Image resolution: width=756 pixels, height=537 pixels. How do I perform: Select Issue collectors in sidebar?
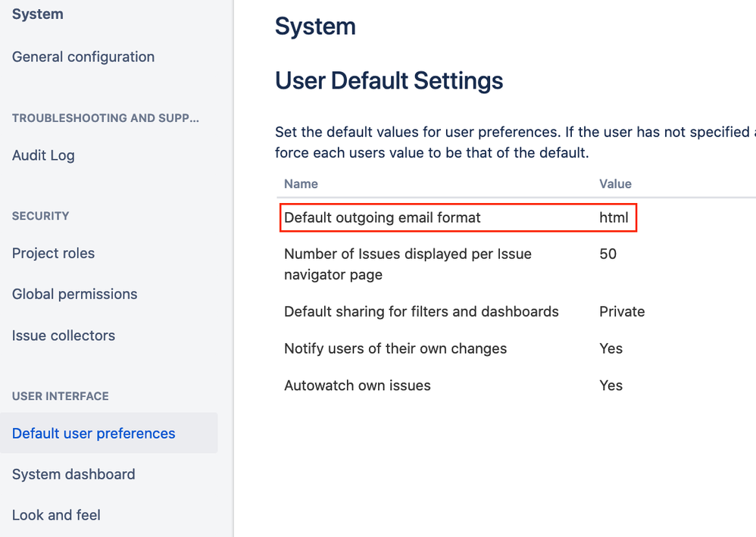tap(64, 336)
